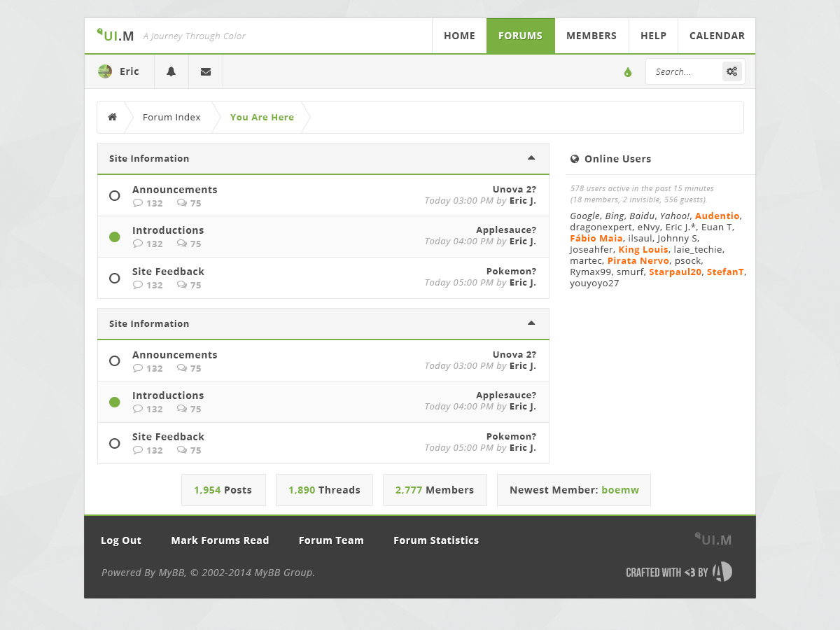Screen dimensions: 840x630
Task: Open online user youyoyo27 profile
Action: (594, 283)
